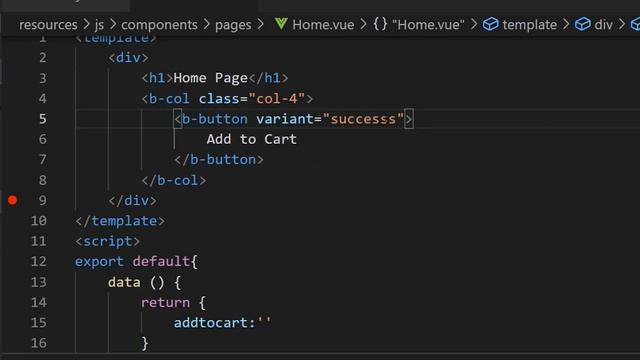Click the "successs" variant value
Viewport: 640px width, 360px height.
363,119
